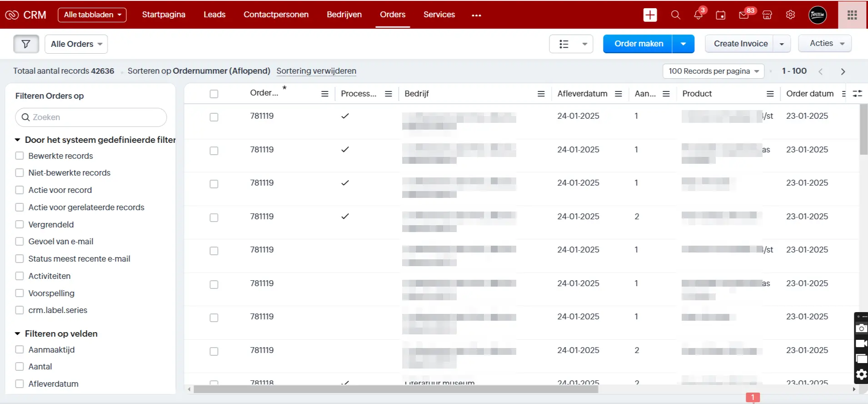Click the previous page arrow
This screenshot has height=404, width=868.
click(821, 71)
